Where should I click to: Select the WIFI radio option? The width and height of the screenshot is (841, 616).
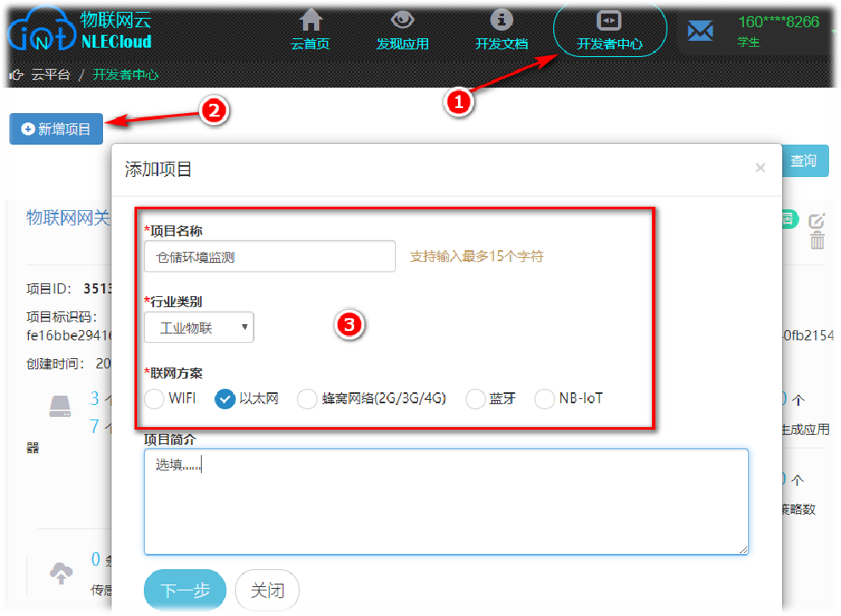[154, 399]
